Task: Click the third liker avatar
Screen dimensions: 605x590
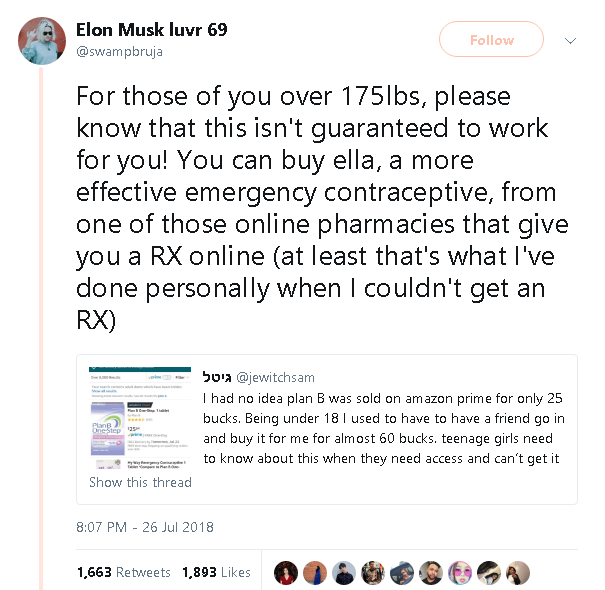Action: 343,573
